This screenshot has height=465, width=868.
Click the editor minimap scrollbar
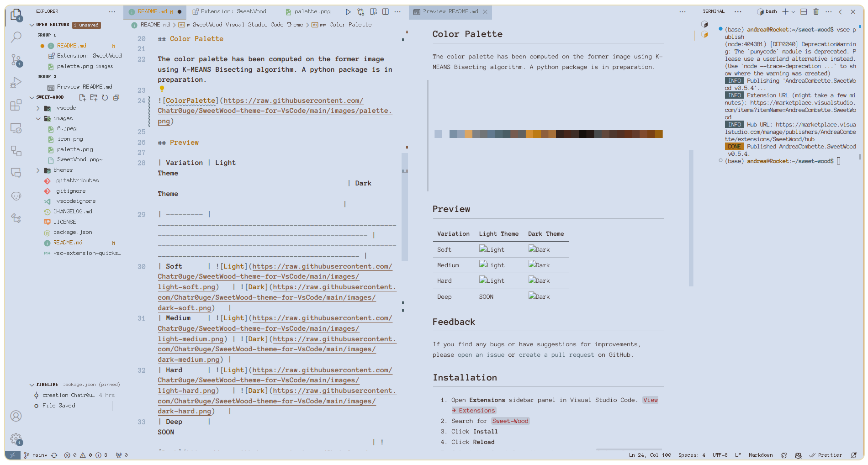[405, 206]
